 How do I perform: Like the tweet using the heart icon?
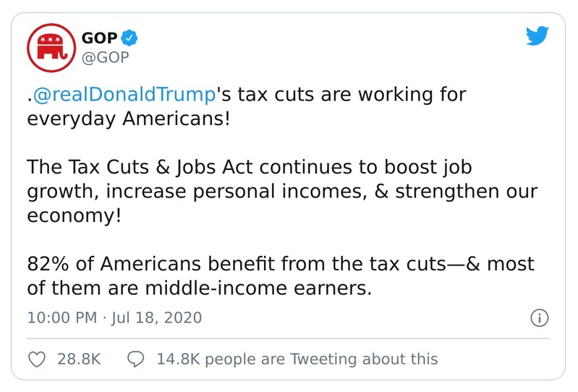pyautogui.click(x=37, y=359)
